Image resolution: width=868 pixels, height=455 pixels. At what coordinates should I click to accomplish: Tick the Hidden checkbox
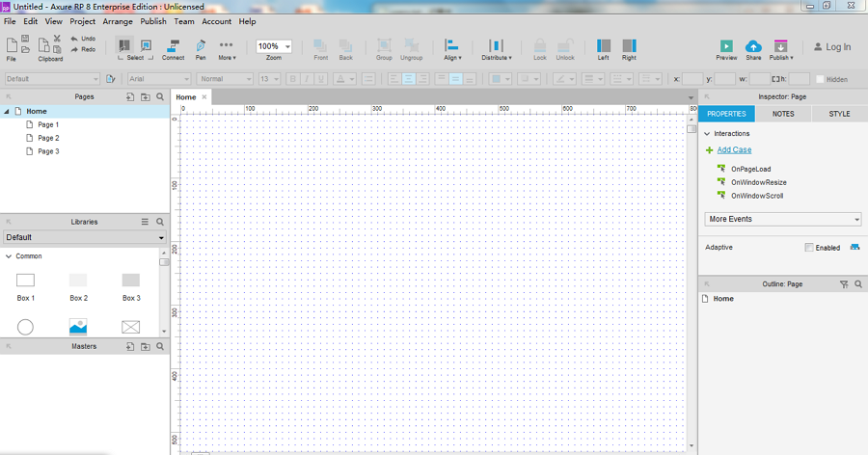[x=820, y=79]
